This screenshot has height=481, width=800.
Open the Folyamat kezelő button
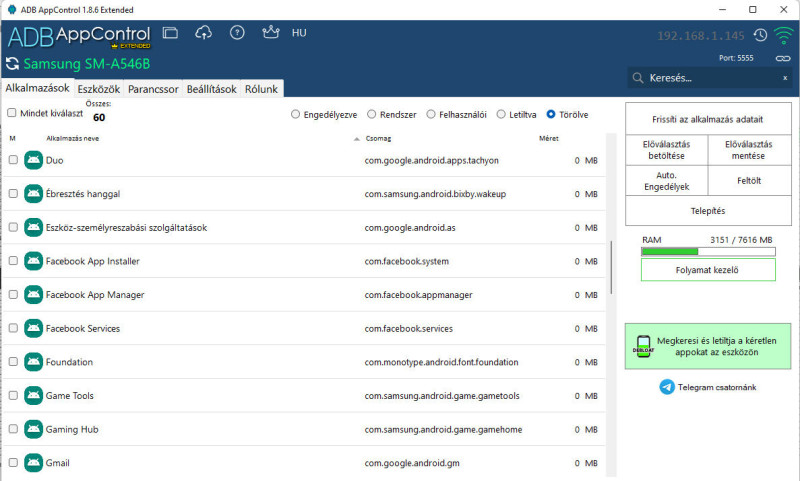point(708,270)
